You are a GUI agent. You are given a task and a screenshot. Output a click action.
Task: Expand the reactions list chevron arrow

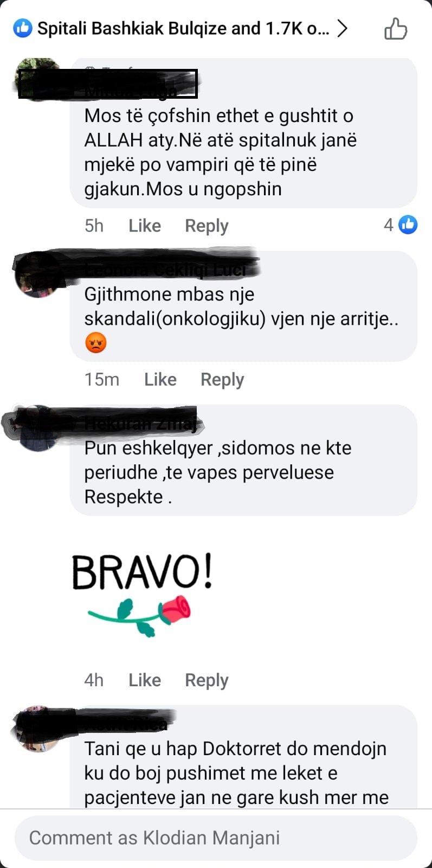point(341,28)
